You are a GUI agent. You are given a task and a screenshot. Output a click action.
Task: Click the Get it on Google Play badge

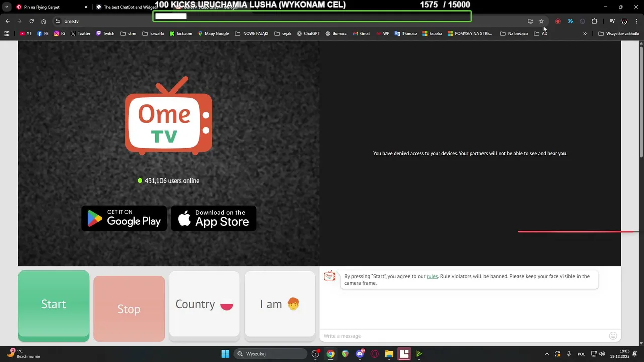click(x=124, y=218)
